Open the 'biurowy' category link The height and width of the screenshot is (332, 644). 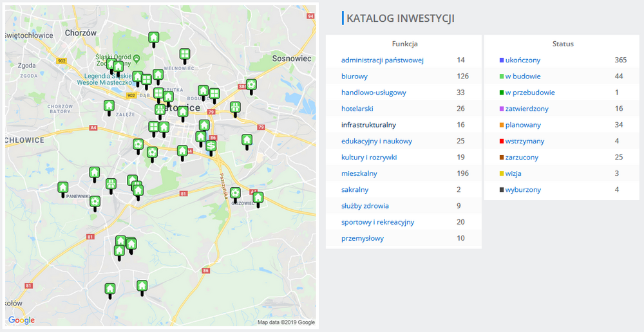354,76
